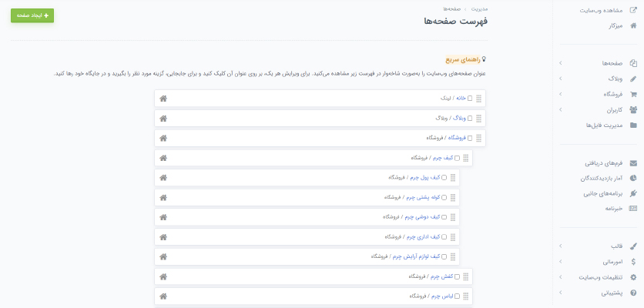Open the کیف چرم page title link
Image resolution: width=644 pixels, height=308 pixels.
[443, 158]
